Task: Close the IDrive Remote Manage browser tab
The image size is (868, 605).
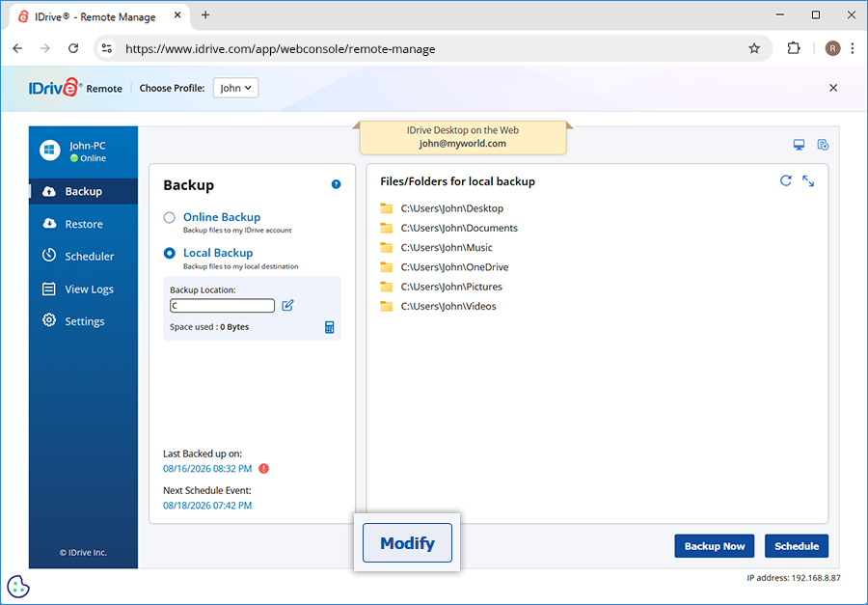Action: [177, 15]
